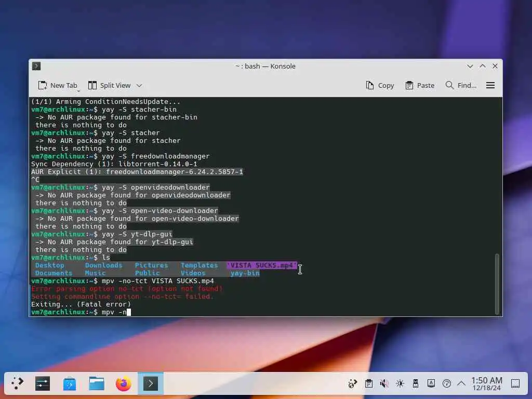Open the Find search bar
The width and height of the screenshot is (532, 399).
pos(461,86)
